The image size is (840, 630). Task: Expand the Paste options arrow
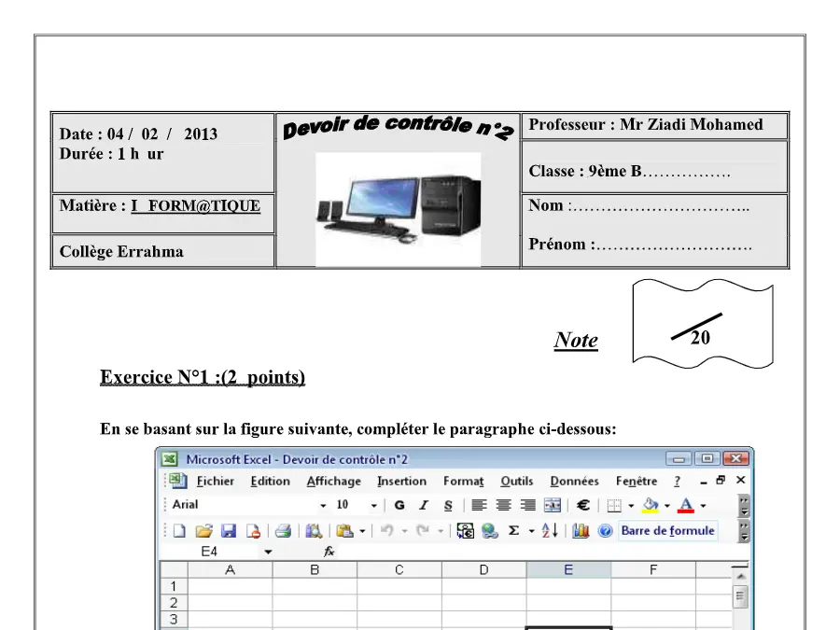pos(363,531)
